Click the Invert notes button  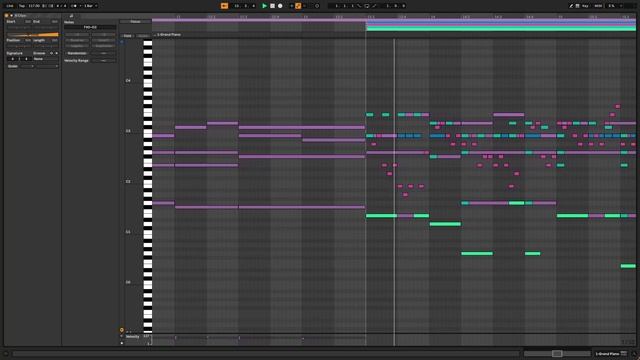(103, 40)
